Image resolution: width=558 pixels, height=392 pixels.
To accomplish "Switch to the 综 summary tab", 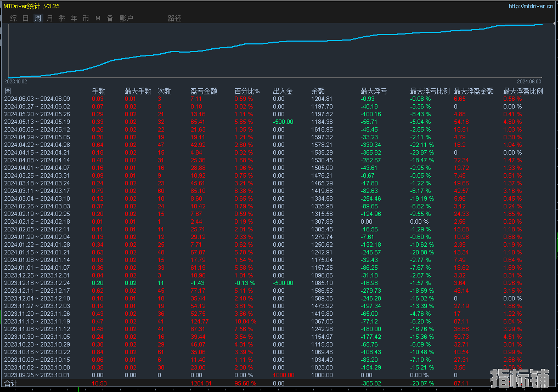I will [x=13, y=18].
